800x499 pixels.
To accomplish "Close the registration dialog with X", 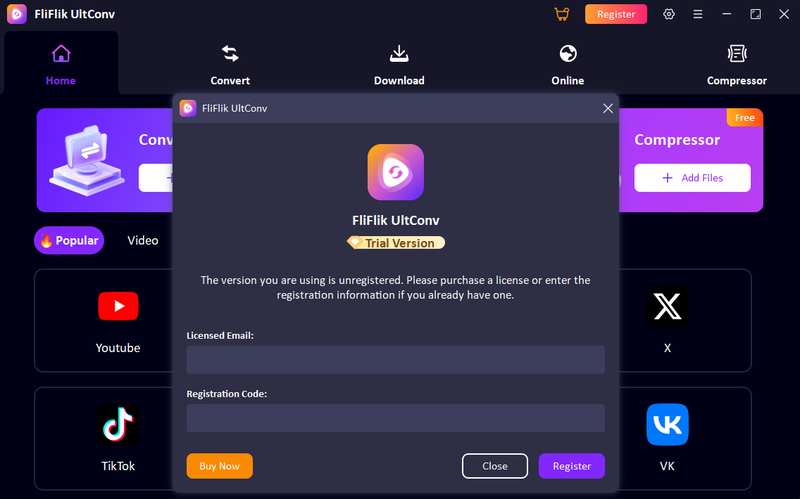I will click(x=608, y=108).
